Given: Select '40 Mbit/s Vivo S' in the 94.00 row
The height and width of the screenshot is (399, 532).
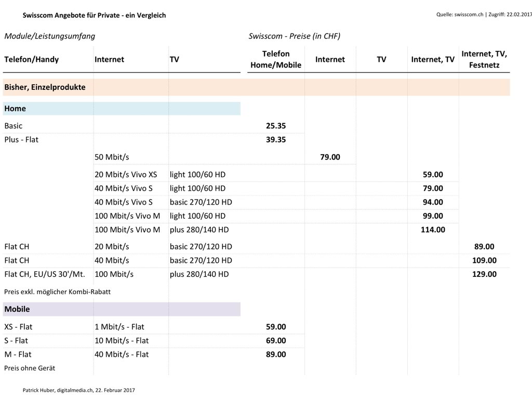Looking at the screenshot, I should 124,202.
